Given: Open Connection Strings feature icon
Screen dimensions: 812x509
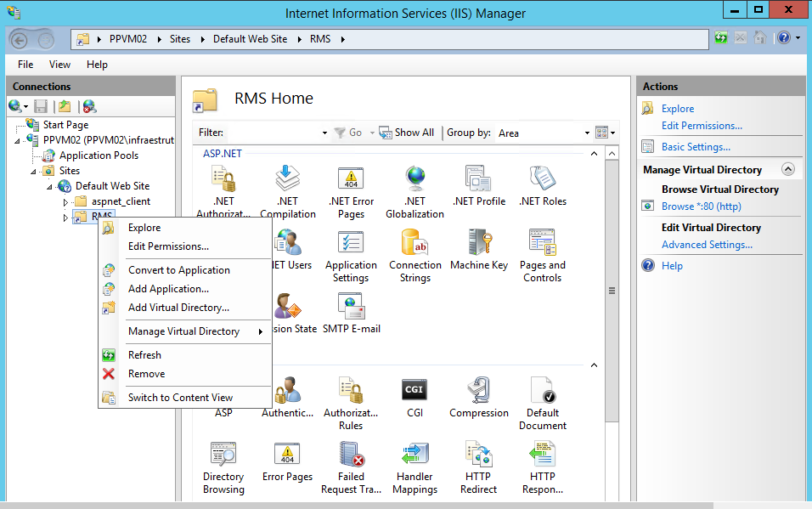Looking at the screenshot, I should tap(414, 242).
